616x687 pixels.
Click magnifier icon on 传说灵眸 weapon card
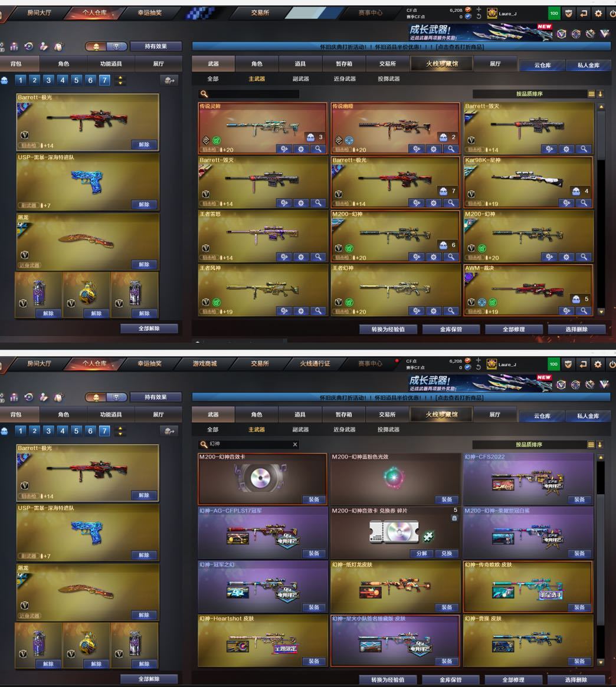(x=318, y=149)
